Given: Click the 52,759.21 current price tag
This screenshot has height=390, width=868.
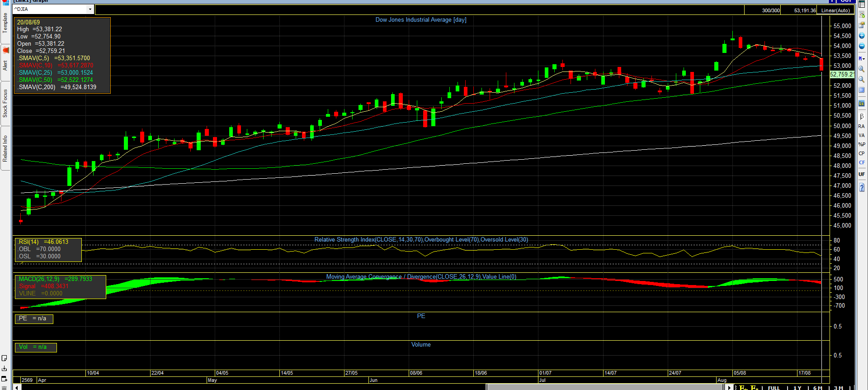Looking at the screenshot, I should (x=842, y=75).
